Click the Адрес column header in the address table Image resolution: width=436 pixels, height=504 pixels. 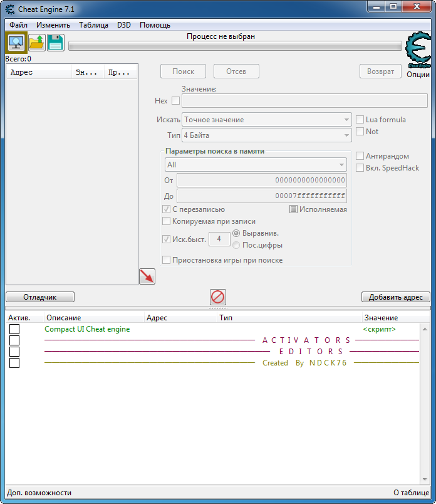pyautogui.click(x=180, y=318)
